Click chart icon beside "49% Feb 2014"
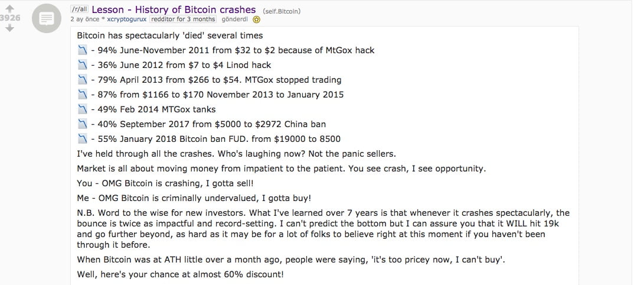Viewport: 644px width, 285px height. coord(83,109)
